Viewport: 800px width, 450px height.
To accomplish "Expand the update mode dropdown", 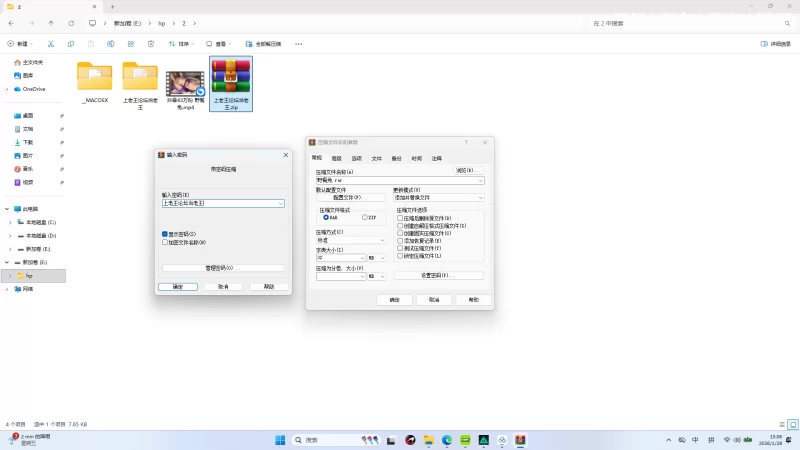I will click(x=480, y=198).
